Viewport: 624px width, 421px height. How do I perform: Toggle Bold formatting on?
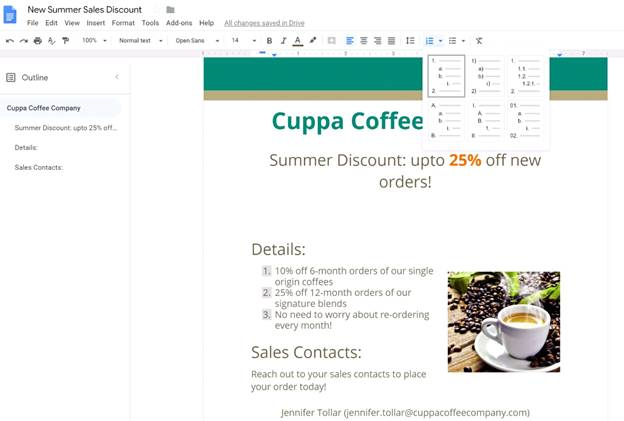click(x=269, y=41)
